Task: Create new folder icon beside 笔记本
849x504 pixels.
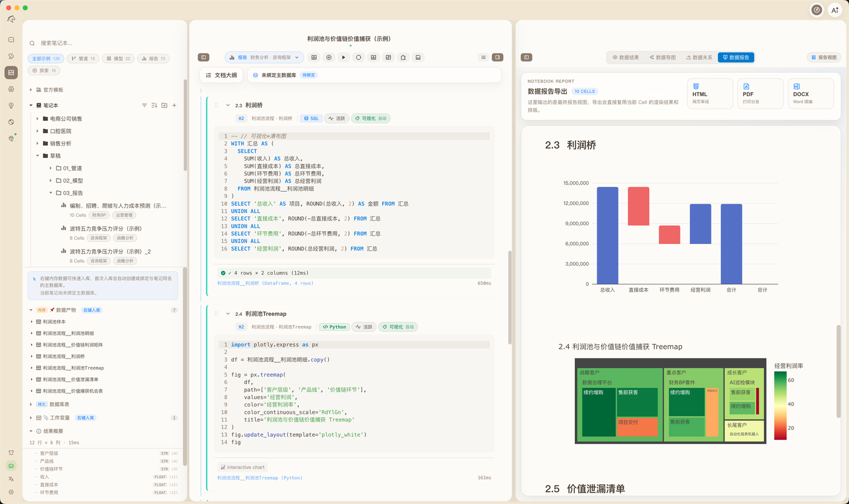Action: click(164, 106)
